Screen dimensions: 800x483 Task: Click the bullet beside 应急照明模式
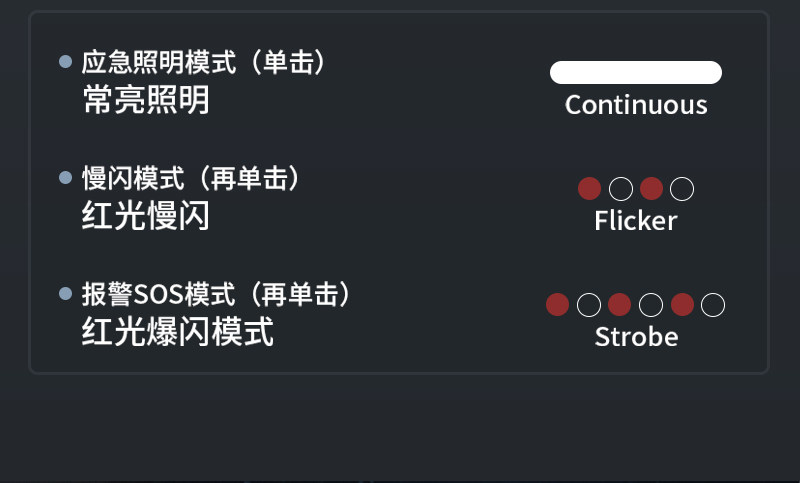tap(66, 62)
